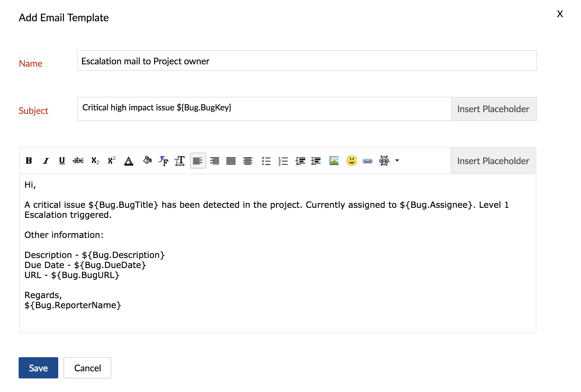The image size is (581, 392).
Task: Focus the Subject input field
Action: [x=264, y=109]
